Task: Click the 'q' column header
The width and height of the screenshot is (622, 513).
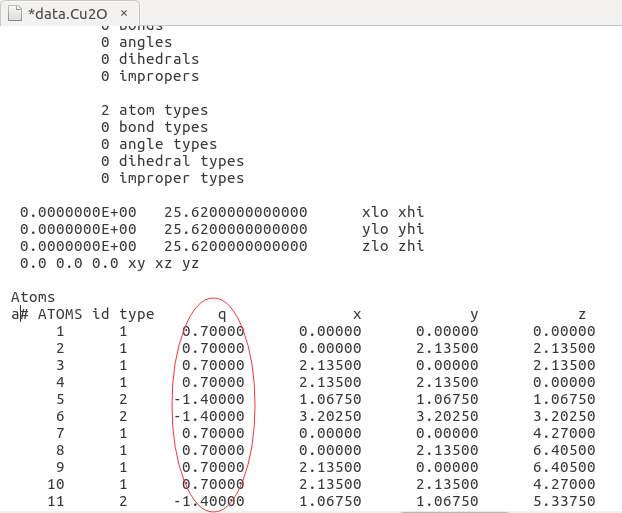Action: point(222,315)
